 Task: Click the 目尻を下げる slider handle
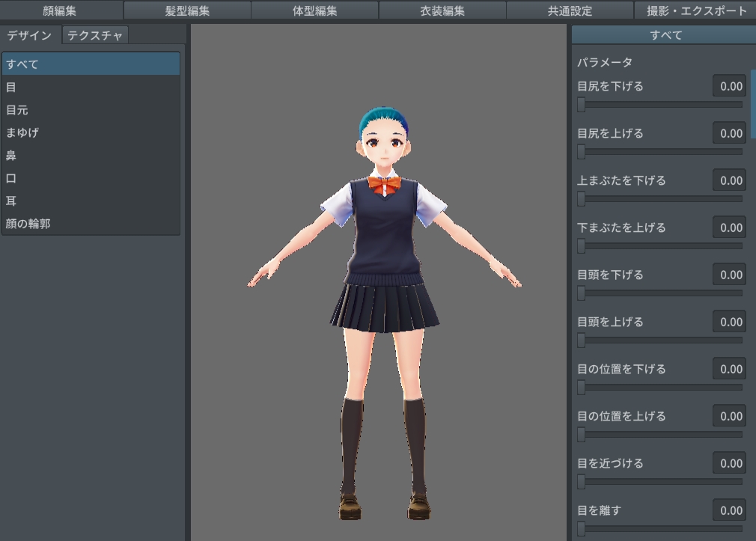[x=582, y=105]
